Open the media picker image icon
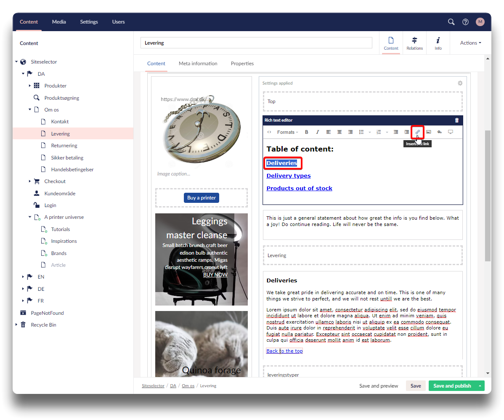Screen dimensions: 504x420 [x=428, y=132]
